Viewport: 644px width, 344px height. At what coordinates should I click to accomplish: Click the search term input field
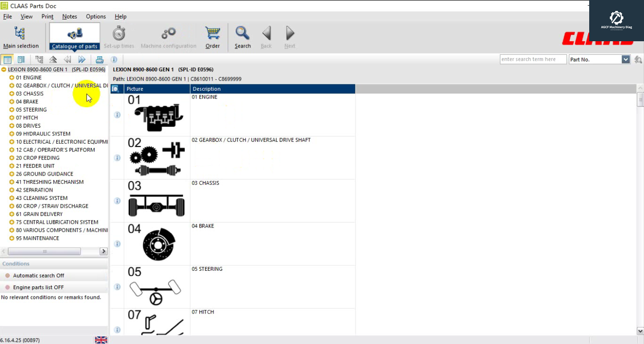(x=532, y=60)
